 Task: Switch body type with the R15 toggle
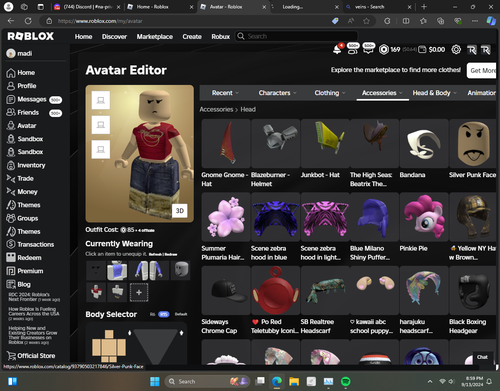(164, 314)
